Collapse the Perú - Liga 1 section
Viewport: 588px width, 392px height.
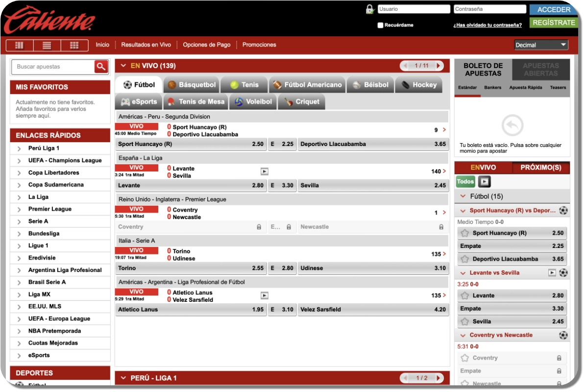[x=123, y=378]
